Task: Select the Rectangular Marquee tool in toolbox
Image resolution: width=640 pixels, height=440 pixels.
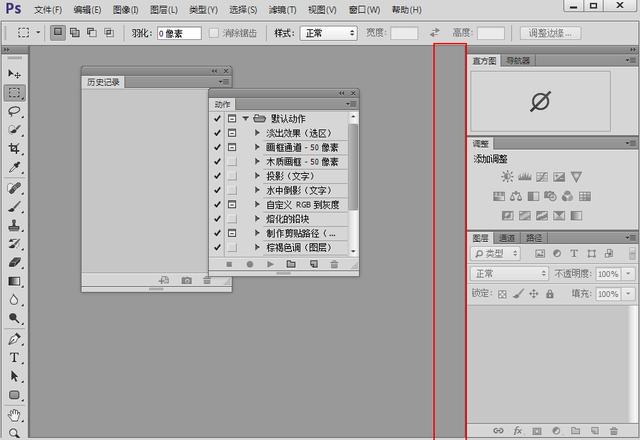Action: (15, 93)
